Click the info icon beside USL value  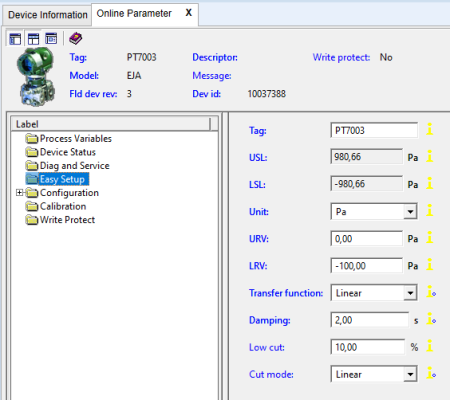(430, 156)
